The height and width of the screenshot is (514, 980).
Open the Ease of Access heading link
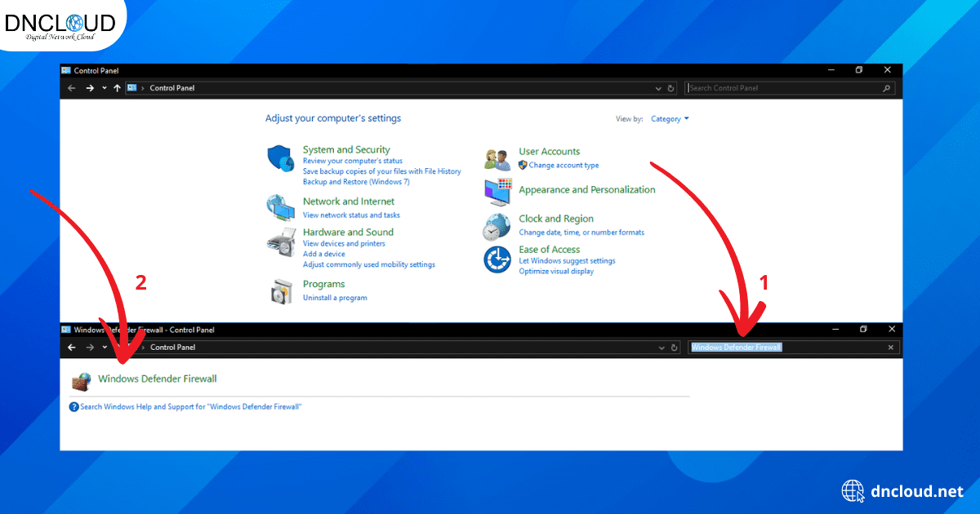click(550, 250)
